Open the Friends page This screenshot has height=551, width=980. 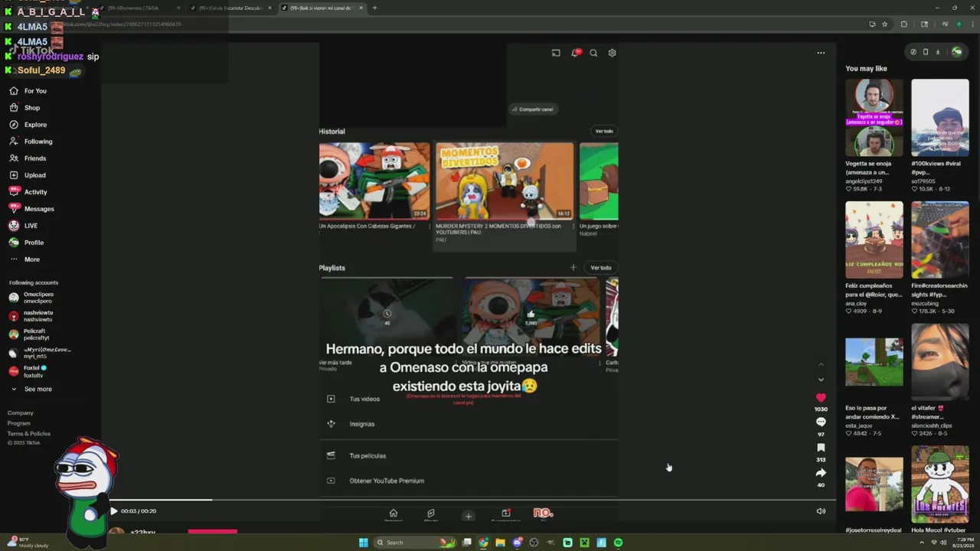[28, 158]
